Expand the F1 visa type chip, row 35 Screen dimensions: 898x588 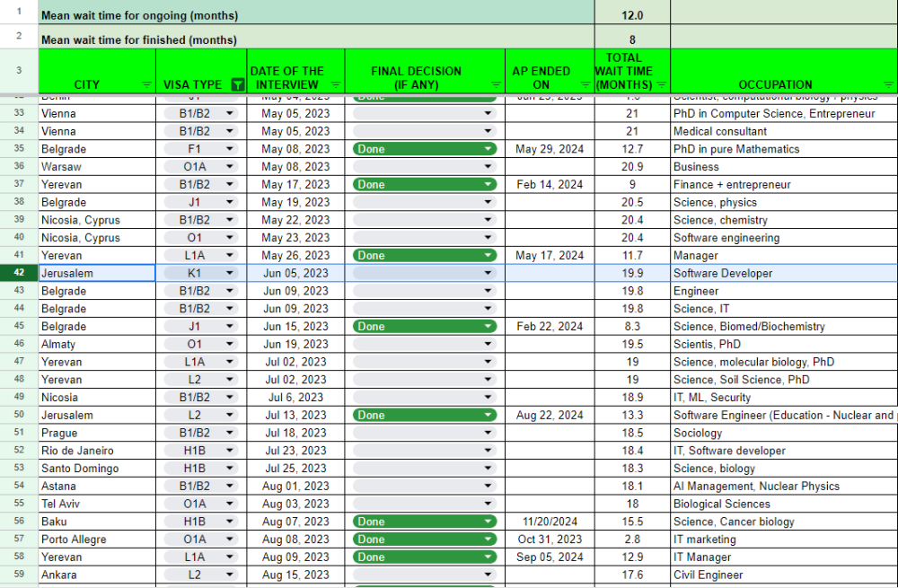point(230,149)
